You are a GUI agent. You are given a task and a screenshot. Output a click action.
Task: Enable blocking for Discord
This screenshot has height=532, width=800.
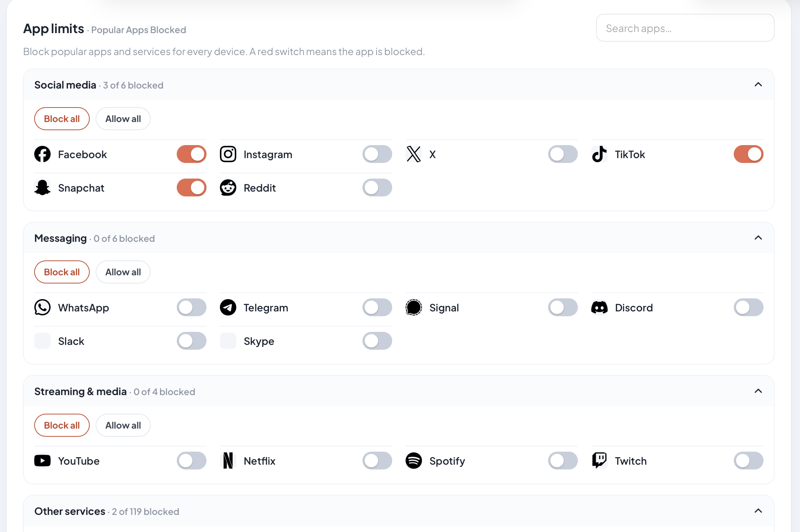click(749, 307)
